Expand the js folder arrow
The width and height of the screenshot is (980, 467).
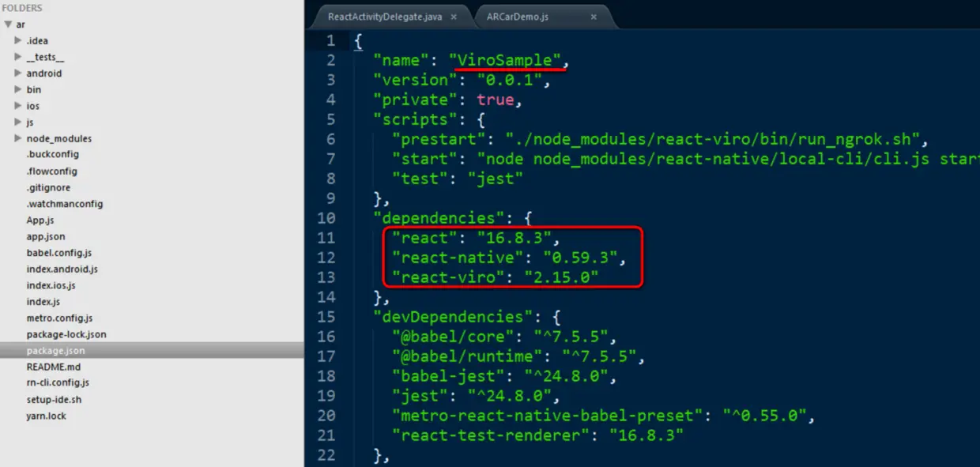(x=18, y=122)
